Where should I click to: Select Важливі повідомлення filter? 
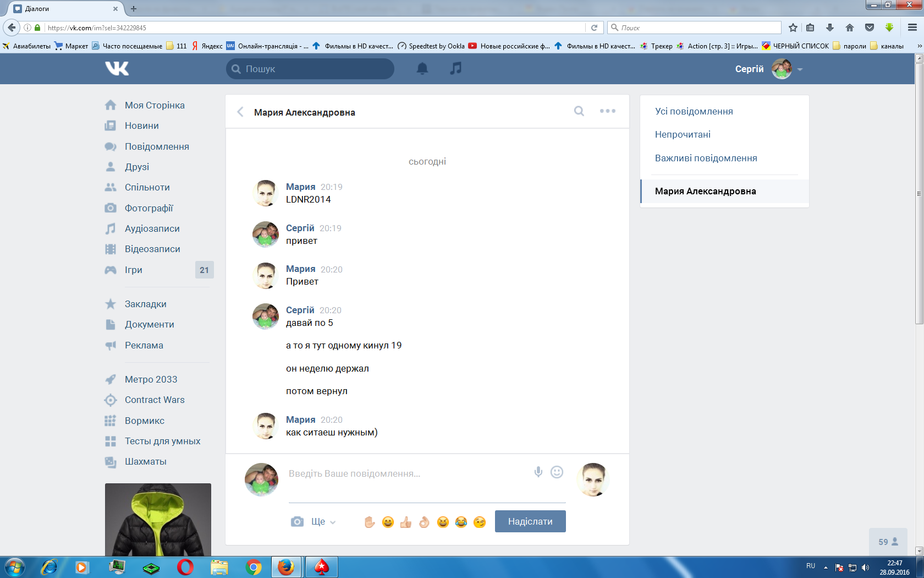pyautogui.click(x=706, y=158)
